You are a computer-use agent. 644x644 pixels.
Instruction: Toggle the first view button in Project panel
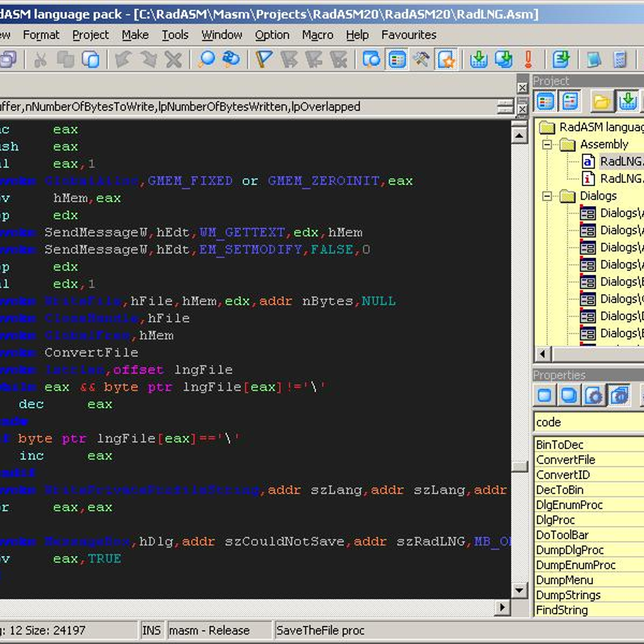545,101
